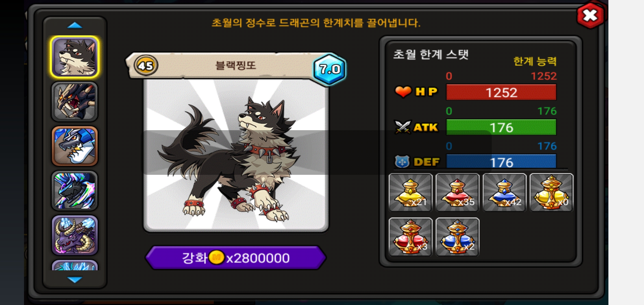Choose the fanged dark dragon thumbnail
This screenshot has height=305, width=644.
(x=75, y=102)
